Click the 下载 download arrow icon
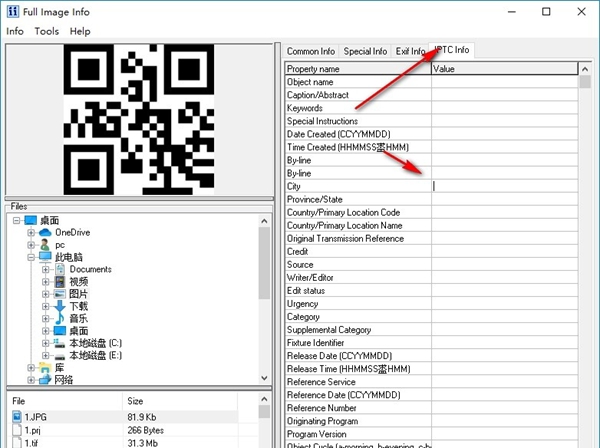Image resolution: width=600 pixels, height=448 pixels. (x=60, y=306)
